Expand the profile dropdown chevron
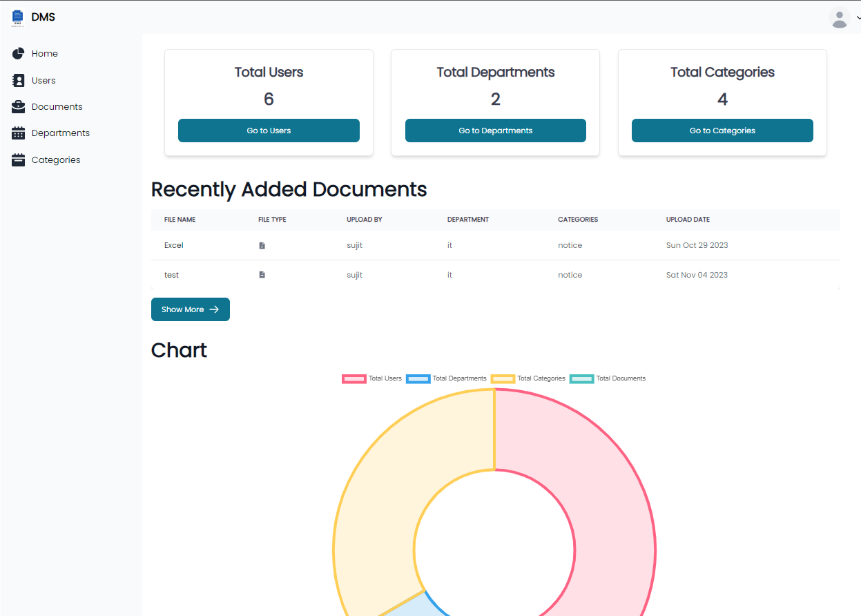 [x=858, y=19]
